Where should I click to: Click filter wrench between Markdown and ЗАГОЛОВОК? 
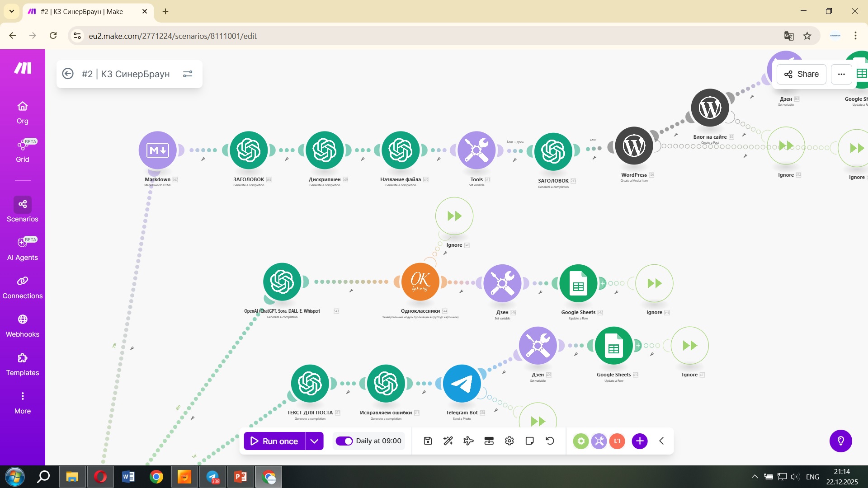(203, 159)
